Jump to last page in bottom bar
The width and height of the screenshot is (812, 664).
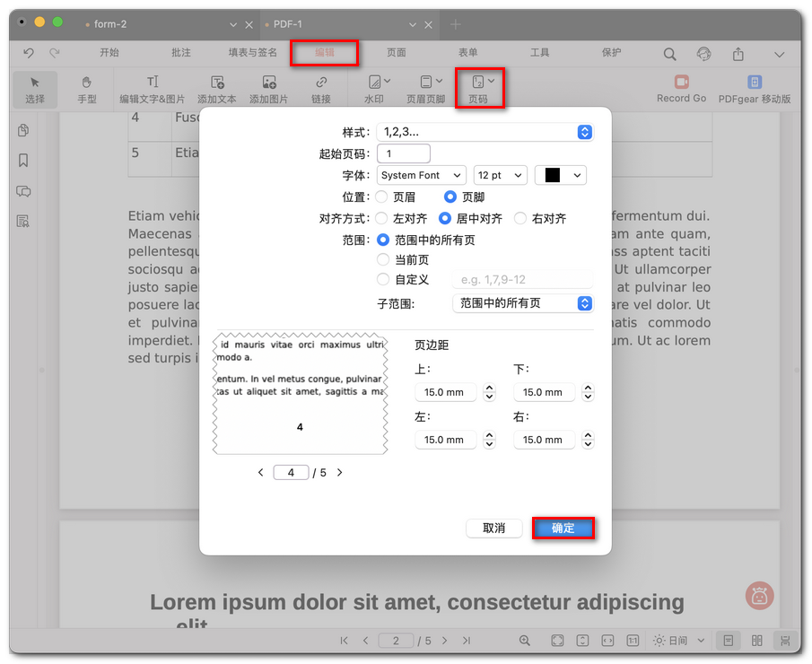pos(467,641)
